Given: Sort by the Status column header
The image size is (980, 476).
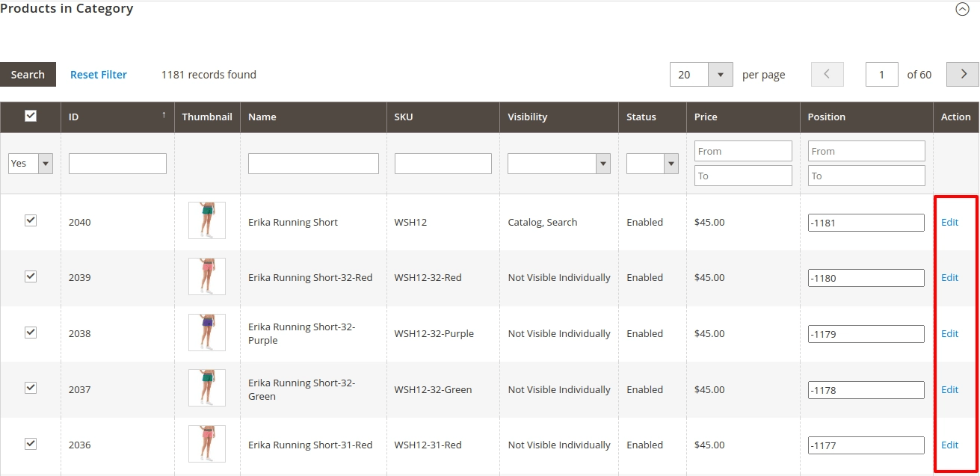Looking at the screenshot, I should point(653,117).
